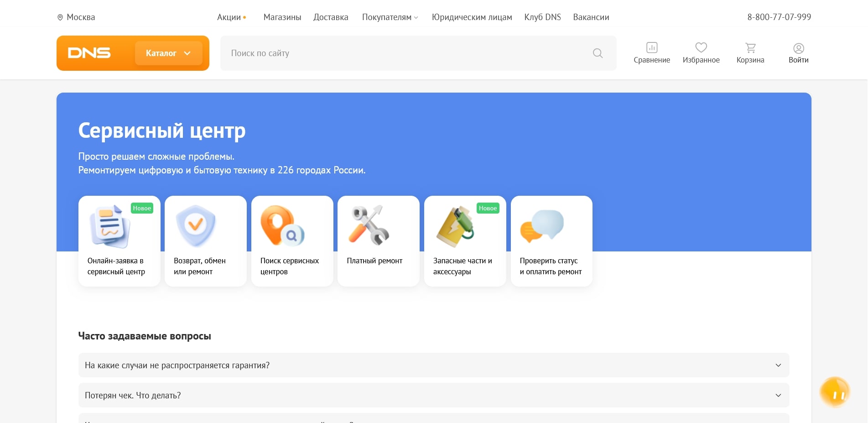
Task: Expand question about warranty exclusions
Action: pyautogui.click(x=433, y=365)
